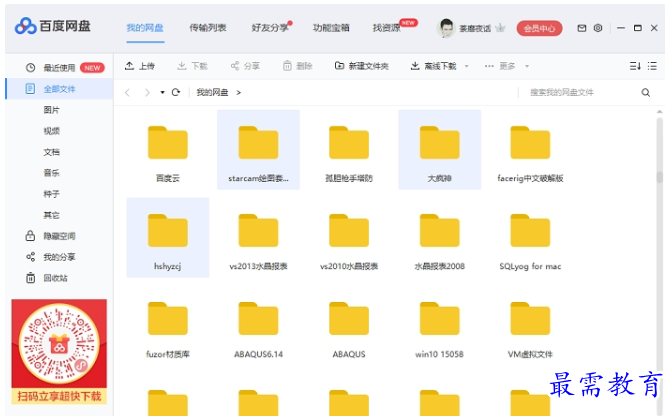The height and width of the screenshot is (416, 671).
Task: Open the mail messages icon
Action: [582, 28]
